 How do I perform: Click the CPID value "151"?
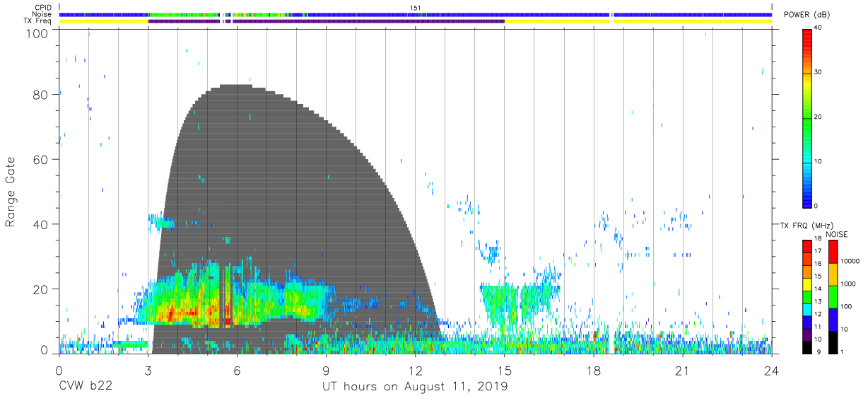[x=415, y=8]
